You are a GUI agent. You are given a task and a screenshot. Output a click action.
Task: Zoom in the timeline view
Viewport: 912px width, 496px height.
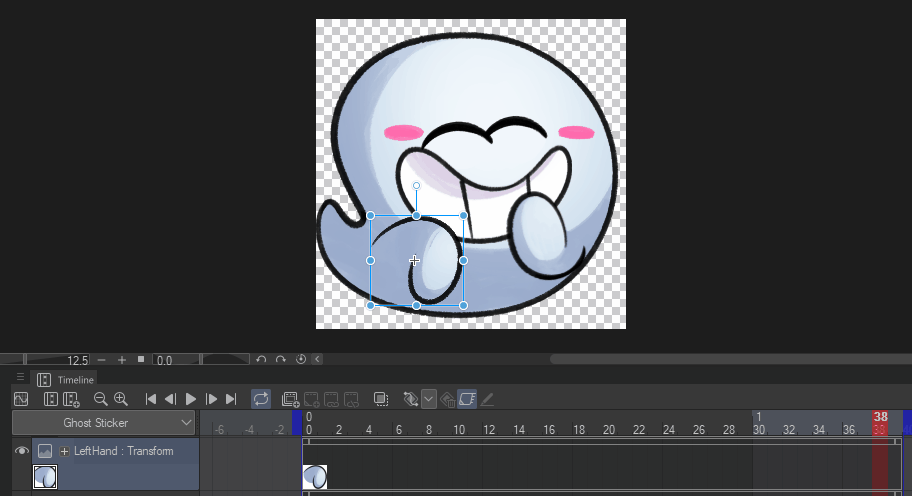click(121, 399)
